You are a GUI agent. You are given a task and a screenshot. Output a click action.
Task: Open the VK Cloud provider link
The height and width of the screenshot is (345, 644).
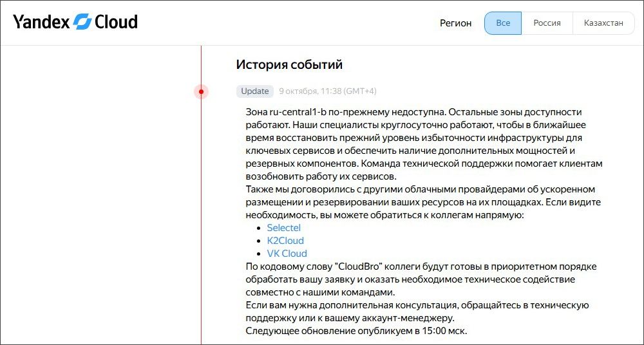click(287, 253)
